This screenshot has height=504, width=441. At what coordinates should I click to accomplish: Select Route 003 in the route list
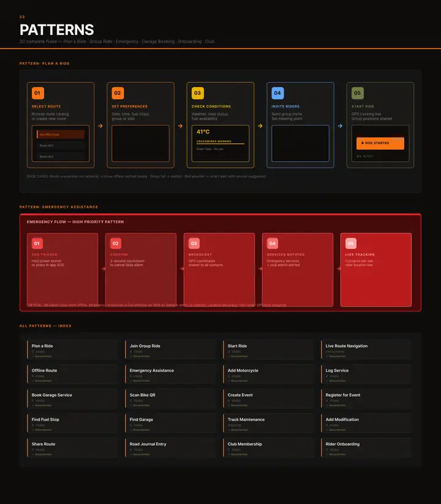(x=61, y=145)
